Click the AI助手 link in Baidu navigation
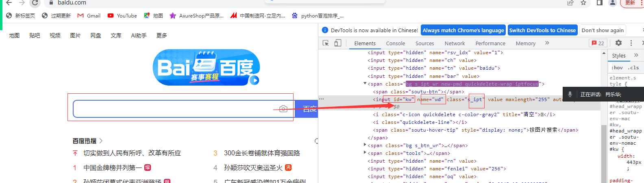 click(139, 35)
